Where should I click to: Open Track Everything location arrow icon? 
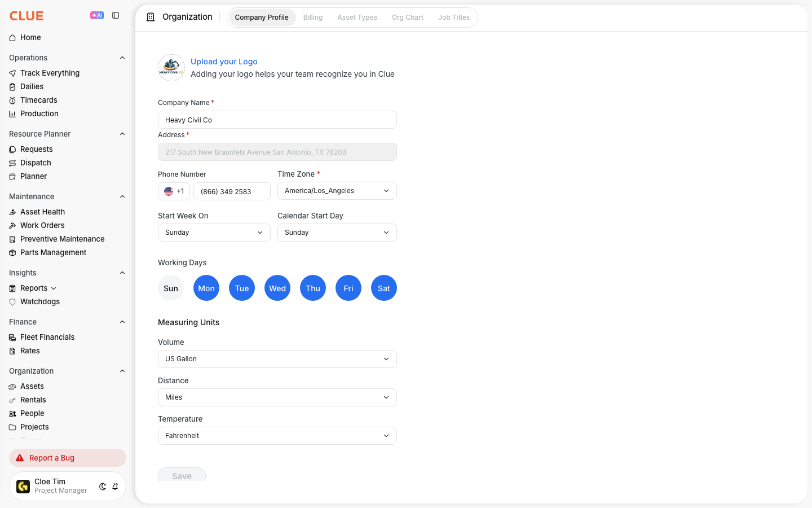point(12,73)
